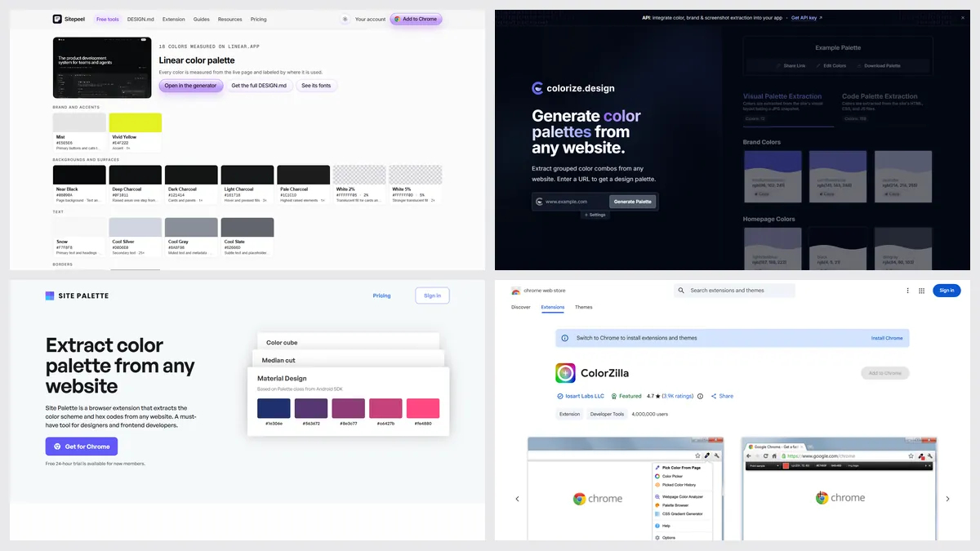Viewport: 980px width, 551px height.
Task: Click the info icon in the Switch to Chrome banner
Action: 566,338
